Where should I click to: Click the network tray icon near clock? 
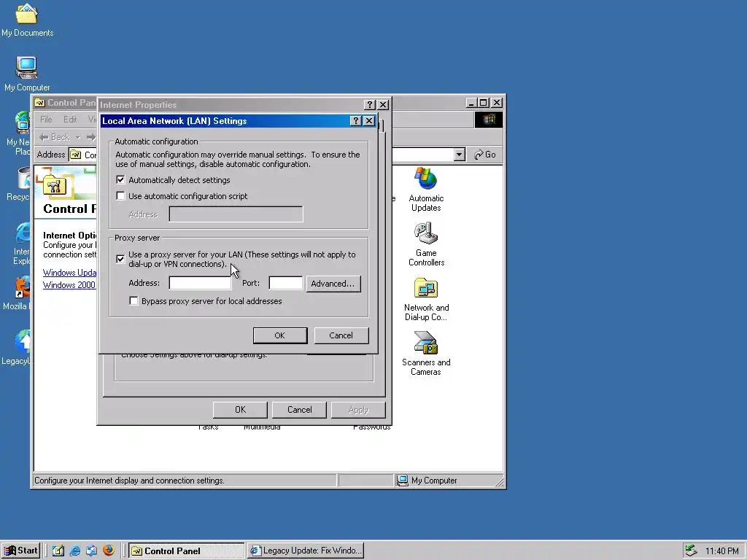(691, 551)
